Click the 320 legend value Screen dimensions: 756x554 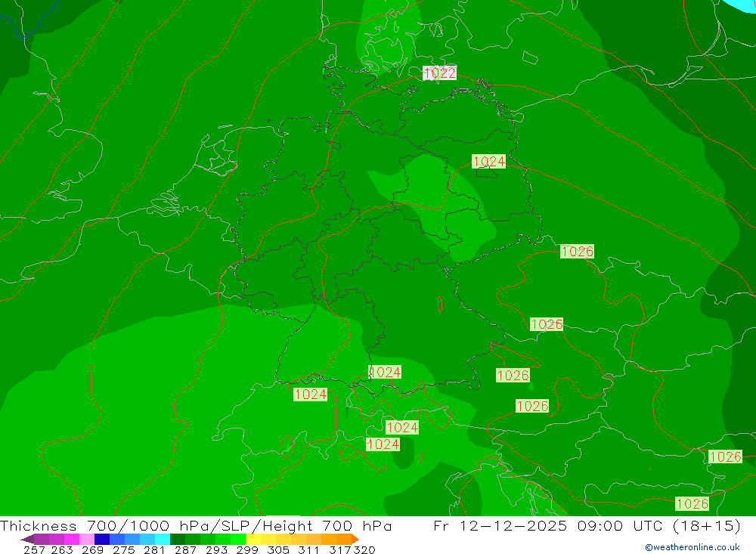click(x=364, y=549)
